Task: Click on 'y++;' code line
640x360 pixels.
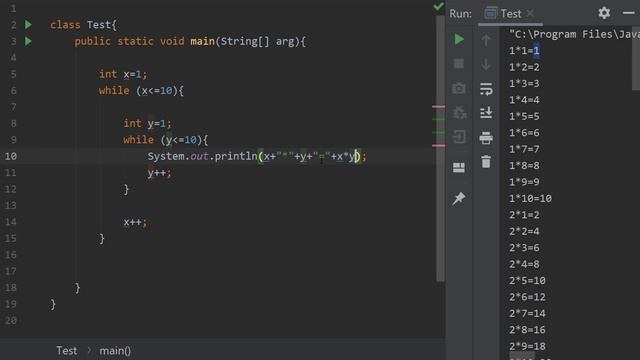Action: coord(160,173)
